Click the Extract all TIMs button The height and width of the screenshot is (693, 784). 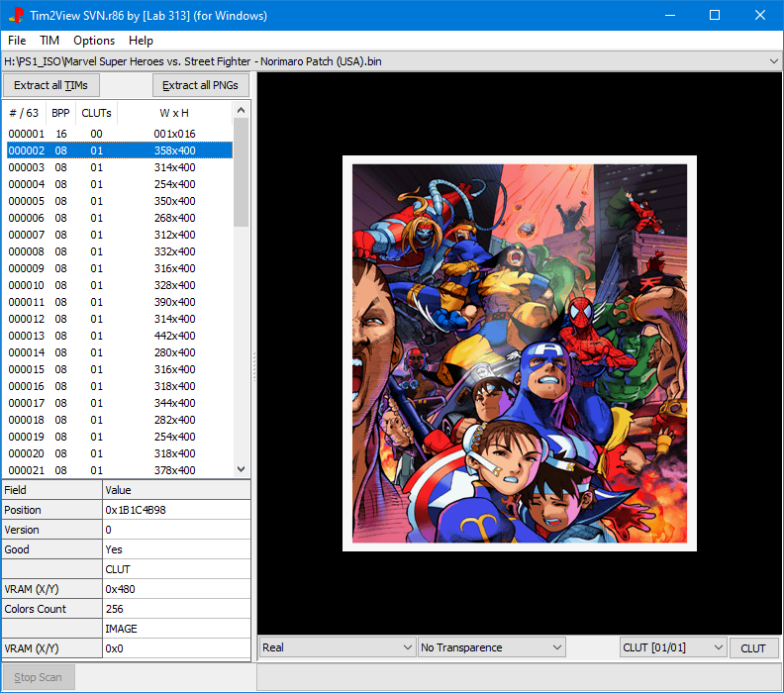click(x=51, y=85)
